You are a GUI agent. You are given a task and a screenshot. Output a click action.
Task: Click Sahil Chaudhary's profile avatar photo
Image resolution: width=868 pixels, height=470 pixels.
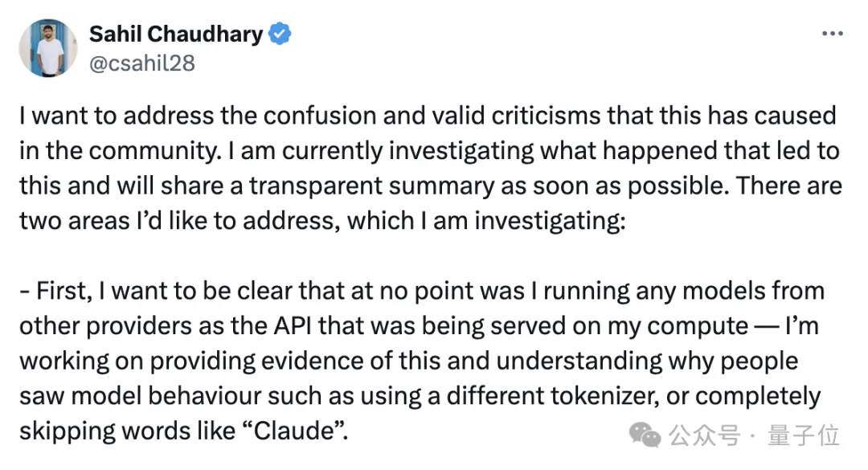pos(47,48)
